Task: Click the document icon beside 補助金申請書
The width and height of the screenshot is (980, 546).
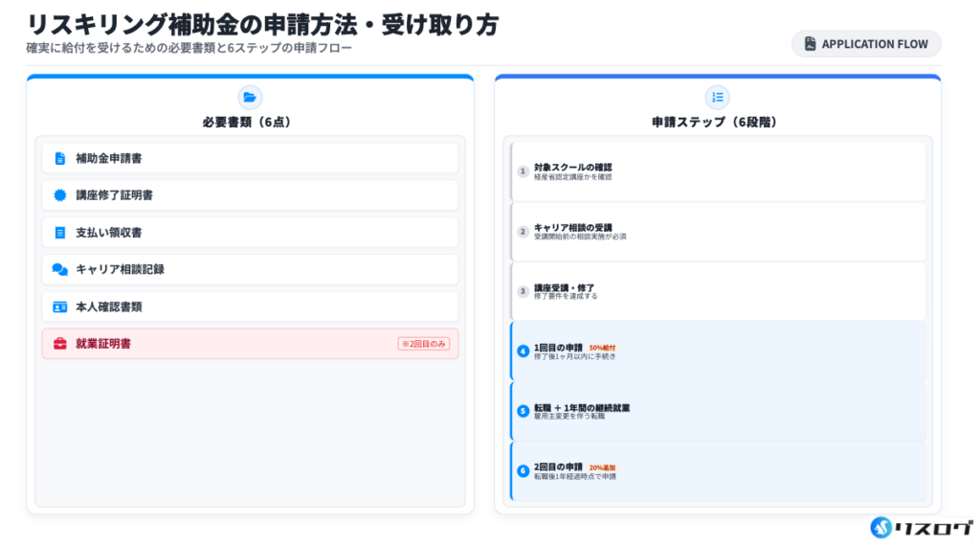Action: click(x=60, y=158)
